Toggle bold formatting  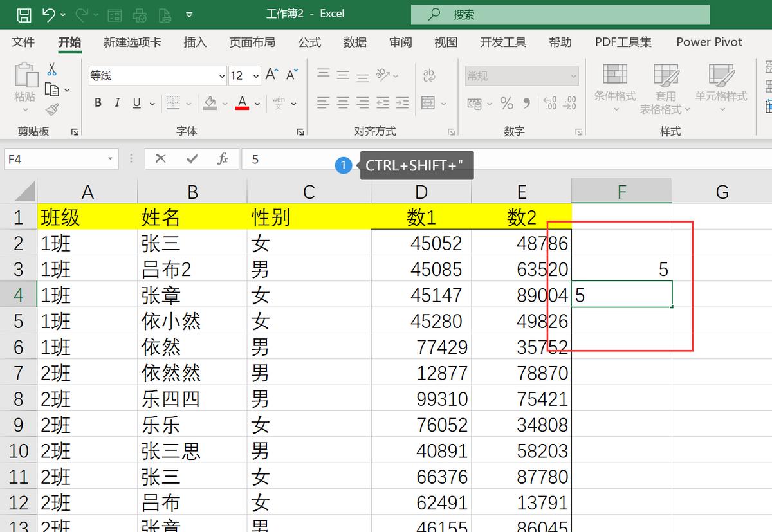[x=97, y=103]
